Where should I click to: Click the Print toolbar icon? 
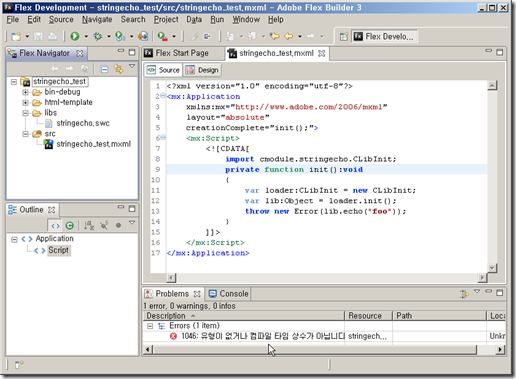(52, 36)
